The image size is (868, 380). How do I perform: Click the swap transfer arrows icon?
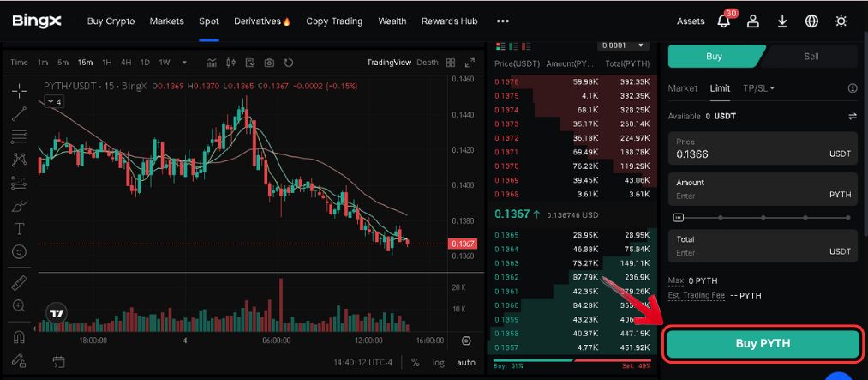tap(853, 116)
